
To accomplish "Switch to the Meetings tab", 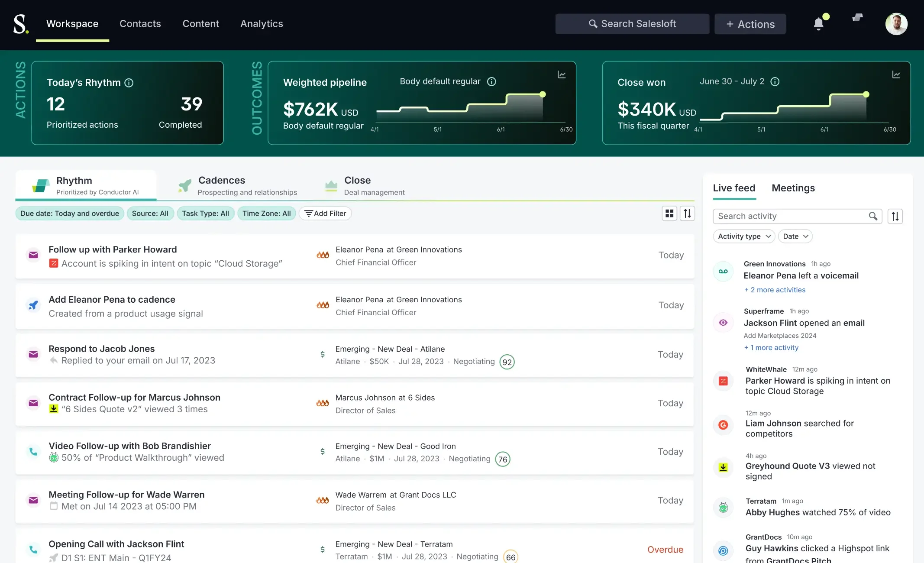I will [x=793, y=188].
